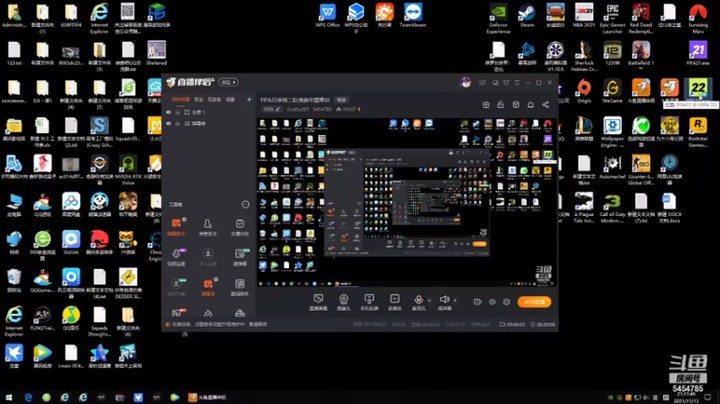Open the TeamViewer desktop icon

(413, 15)
